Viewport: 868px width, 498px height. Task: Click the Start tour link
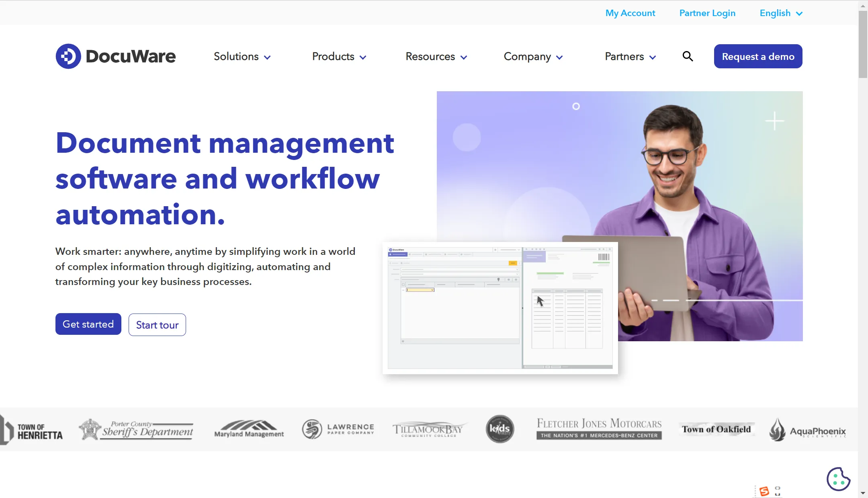click(157, 324)
